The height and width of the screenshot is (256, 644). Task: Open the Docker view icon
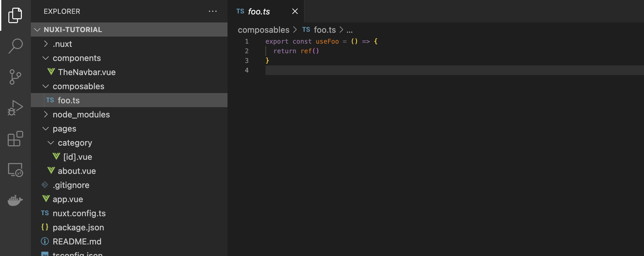click(15, 201)
